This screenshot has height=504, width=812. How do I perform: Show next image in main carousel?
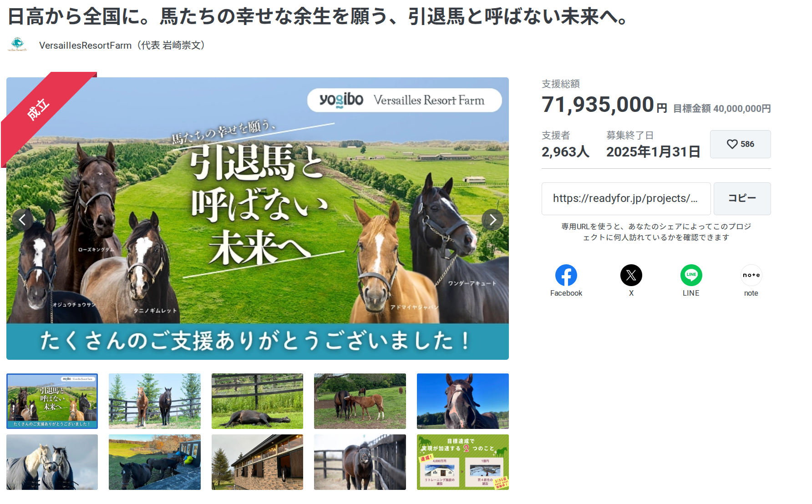[x=492, y=221]
